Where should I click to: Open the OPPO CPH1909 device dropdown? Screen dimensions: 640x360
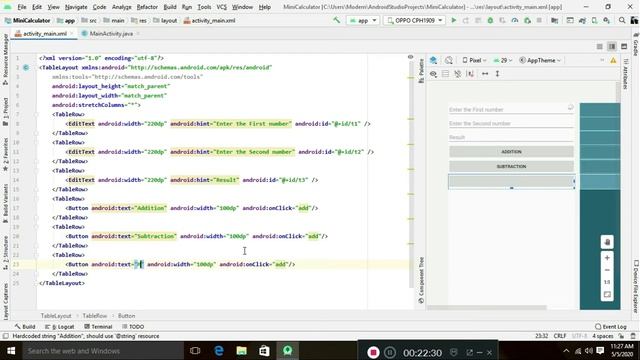[414, 20]
